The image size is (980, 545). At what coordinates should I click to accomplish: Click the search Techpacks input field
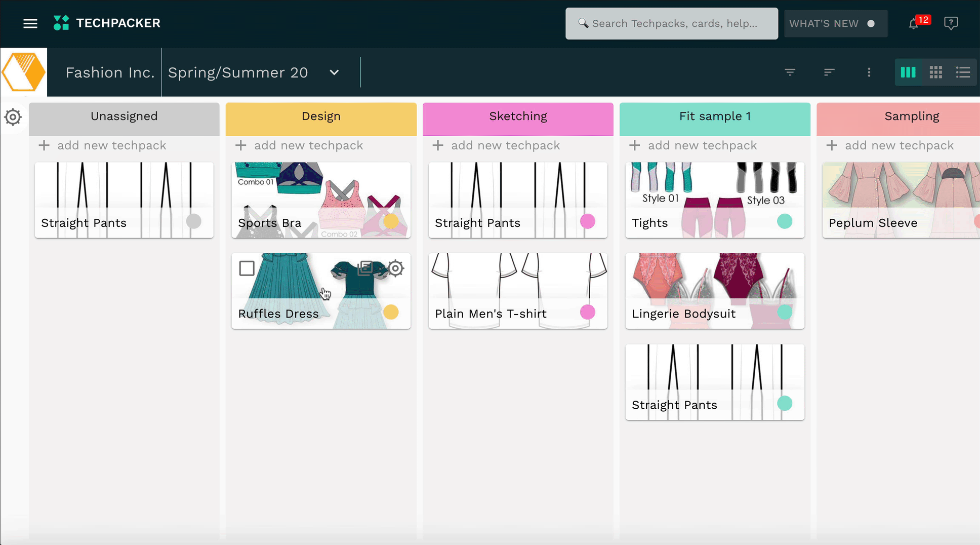pyautogui.click(x=672, y=24)
